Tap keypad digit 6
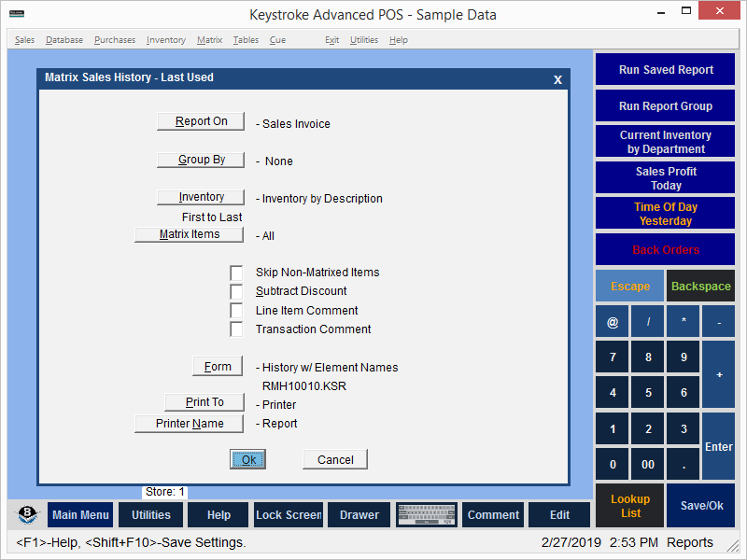This screenshot has width=747, height=560. (684, 392)
